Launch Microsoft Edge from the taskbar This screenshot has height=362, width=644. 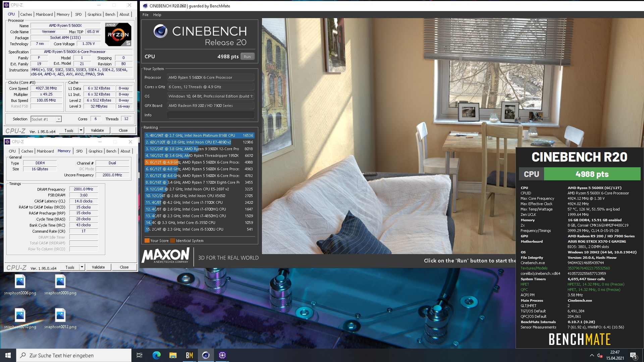156,355
